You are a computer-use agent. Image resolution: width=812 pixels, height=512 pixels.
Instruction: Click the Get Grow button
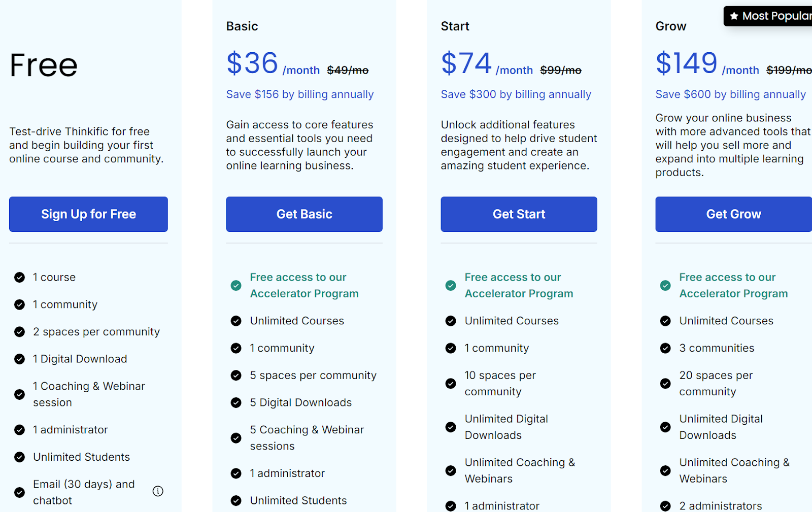pyautogui.click(x=733, y=214)
